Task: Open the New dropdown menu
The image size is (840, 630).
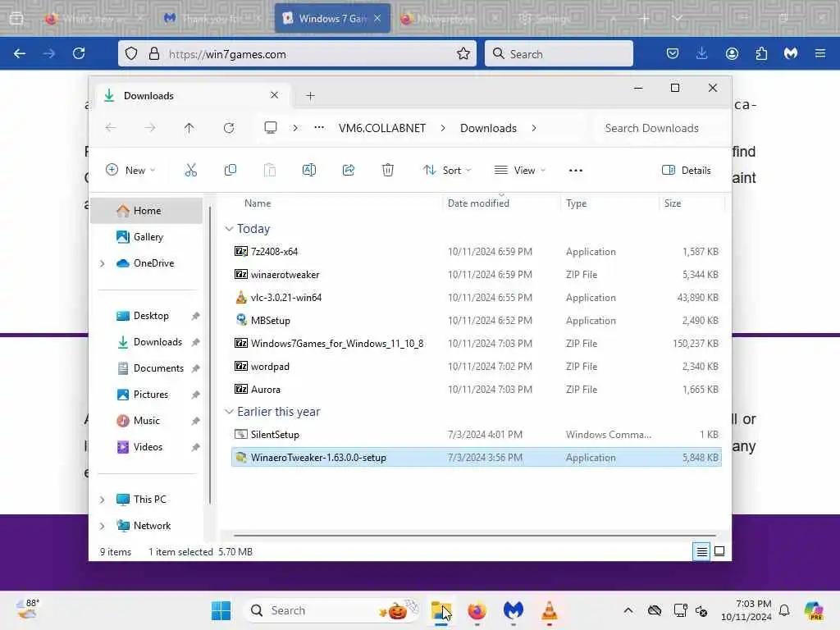Action: [130, 171]
